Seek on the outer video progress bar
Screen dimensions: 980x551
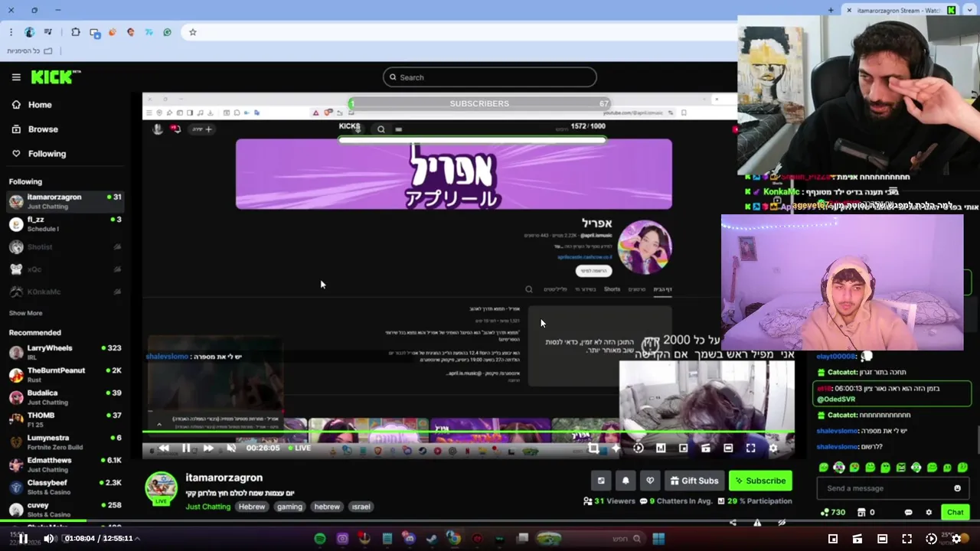(x=490, y=520)
